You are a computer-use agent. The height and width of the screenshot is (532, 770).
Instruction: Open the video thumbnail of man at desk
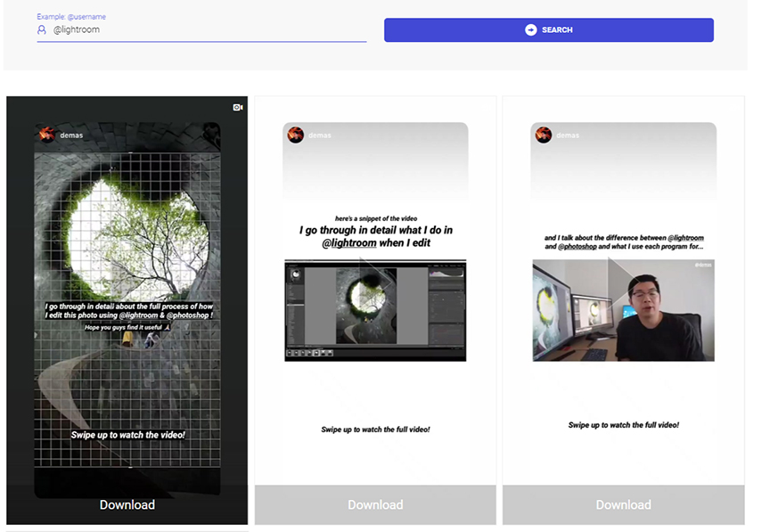pyautogui.click(x=623, y=310)
